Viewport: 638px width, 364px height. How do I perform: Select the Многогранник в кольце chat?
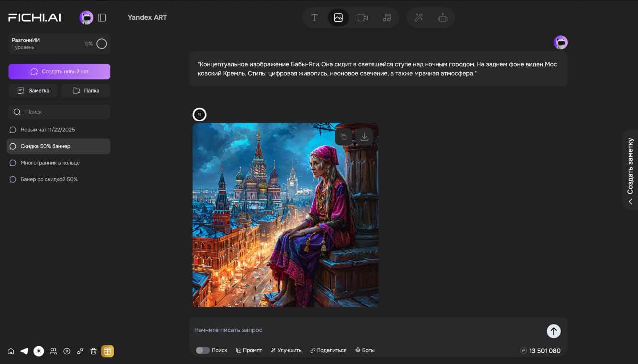[50, 163]
